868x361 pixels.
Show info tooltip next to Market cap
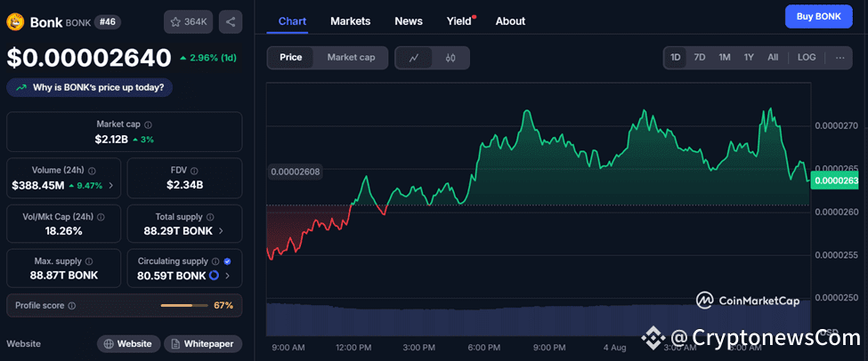[x=149, y=125]
